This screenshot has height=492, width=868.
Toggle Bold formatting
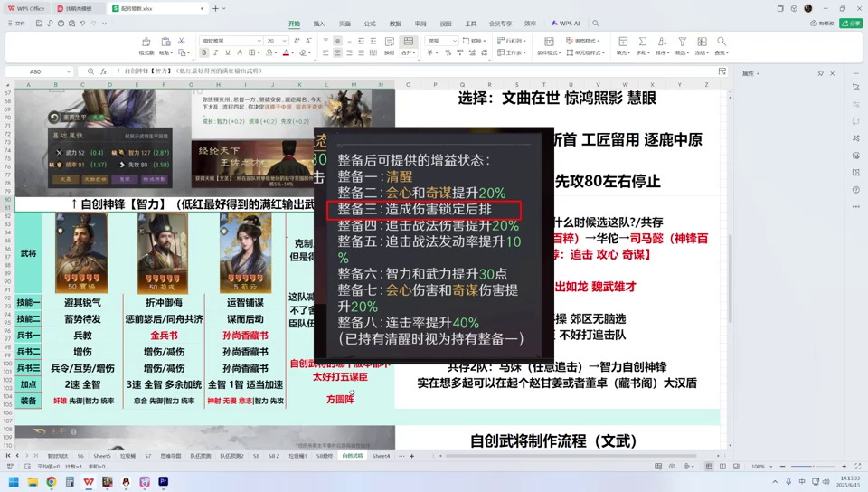pos(204,53)
